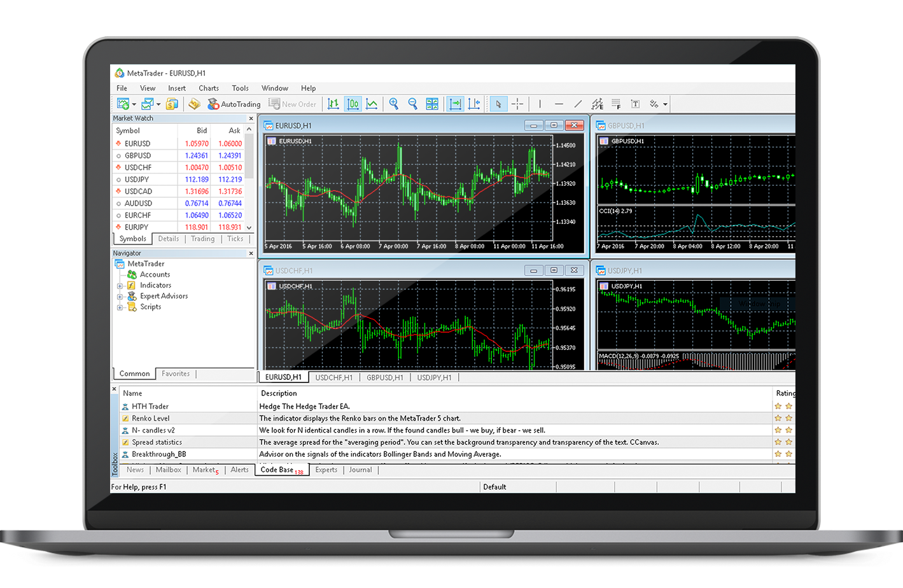Screen dimensions: 903x588
Task: Switch to Navigator Favorites tab
Action: (x=176, y=374)
